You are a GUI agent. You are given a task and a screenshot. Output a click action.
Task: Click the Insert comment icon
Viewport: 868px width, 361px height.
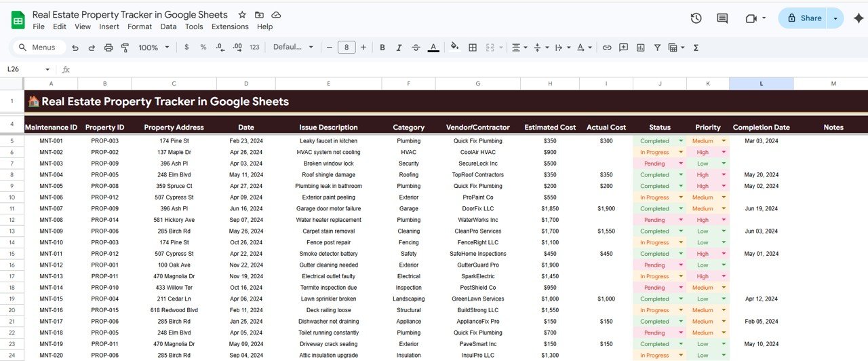[x=623, y=47]
